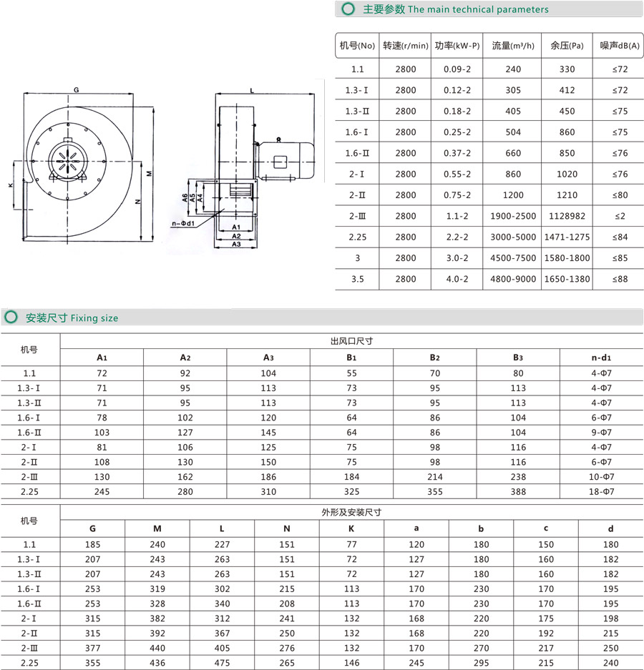
Task: Click the green circle icon beside 安装尺寸 heading
Action: point(11,317)
